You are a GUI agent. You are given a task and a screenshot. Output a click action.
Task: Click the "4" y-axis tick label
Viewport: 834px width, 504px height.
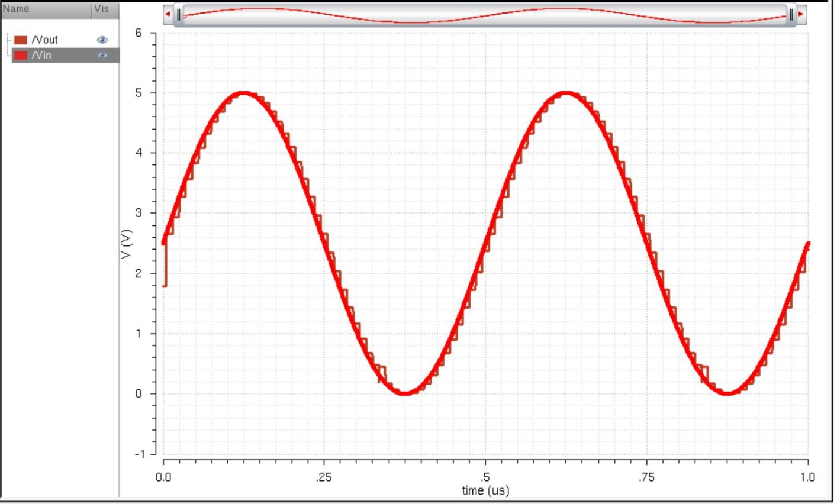click(x=139, y=153)
